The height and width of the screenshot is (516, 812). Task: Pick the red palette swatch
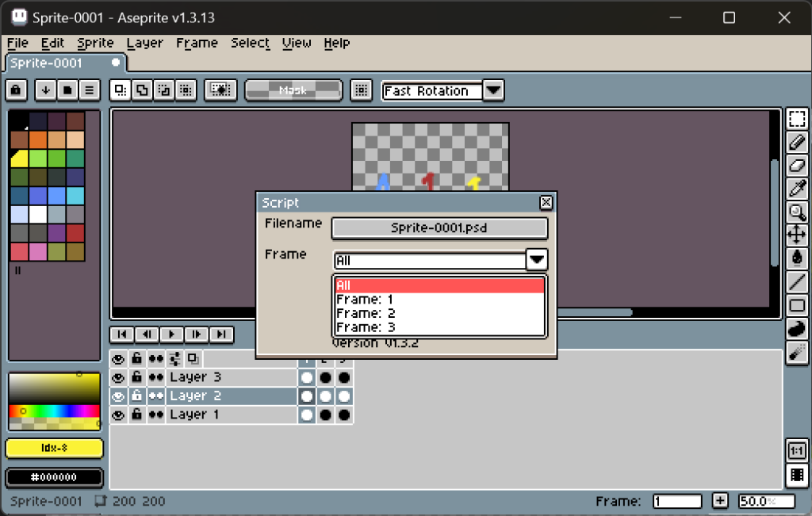click(75, 233)
